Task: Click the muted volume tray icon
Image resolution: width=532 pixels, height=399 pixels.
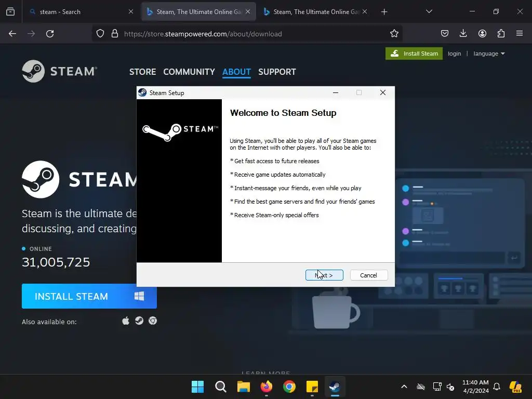Action: [x=450, y=387]
